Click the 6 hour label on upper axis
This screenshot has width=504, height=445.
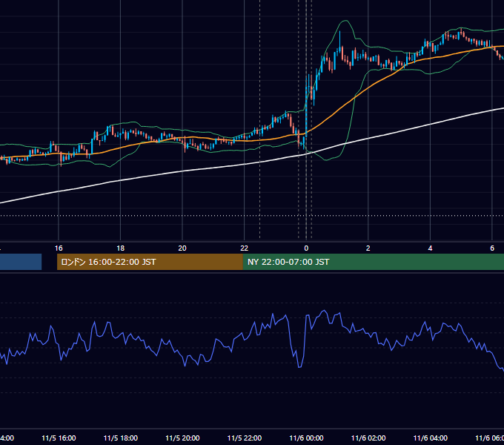pyautogui.click(x=492, y=248)
